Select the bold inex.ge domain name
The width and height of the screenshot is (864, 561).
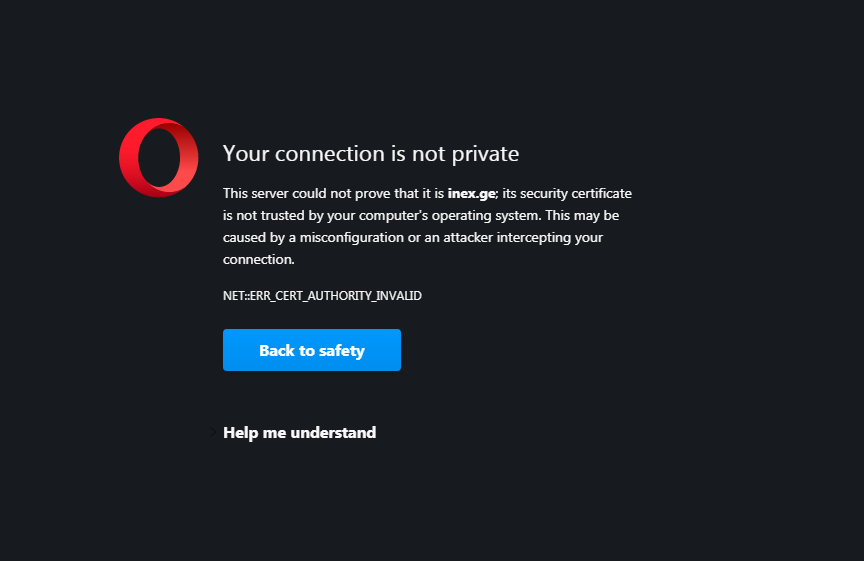click(x=471, y=193)
